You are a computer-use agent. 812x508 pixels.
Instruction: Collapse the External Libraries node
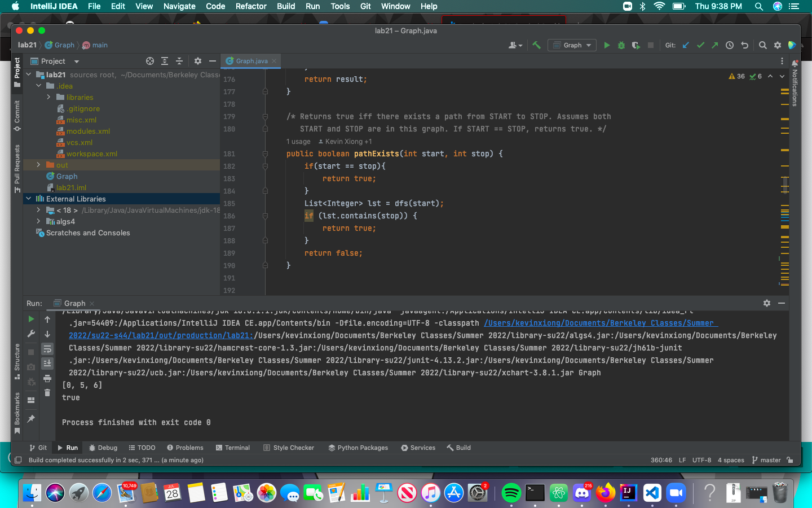tap(29, 199)
